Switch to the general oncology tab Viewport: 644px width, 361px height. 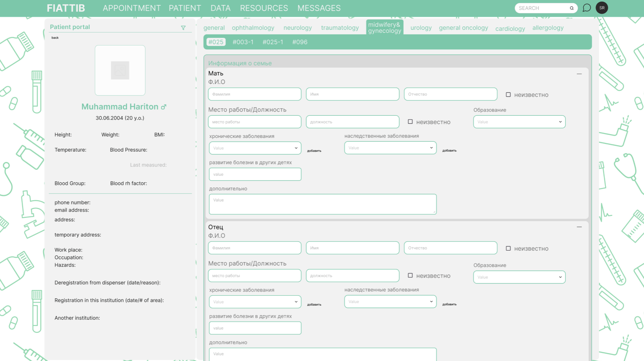[463, 28]
